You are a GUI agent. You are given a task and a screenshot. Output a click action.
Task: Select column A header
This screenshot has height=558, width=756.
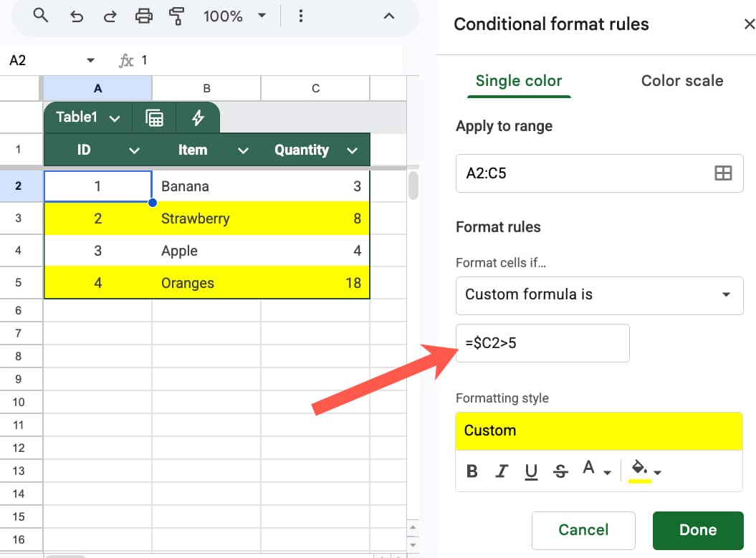click(98, 88)
